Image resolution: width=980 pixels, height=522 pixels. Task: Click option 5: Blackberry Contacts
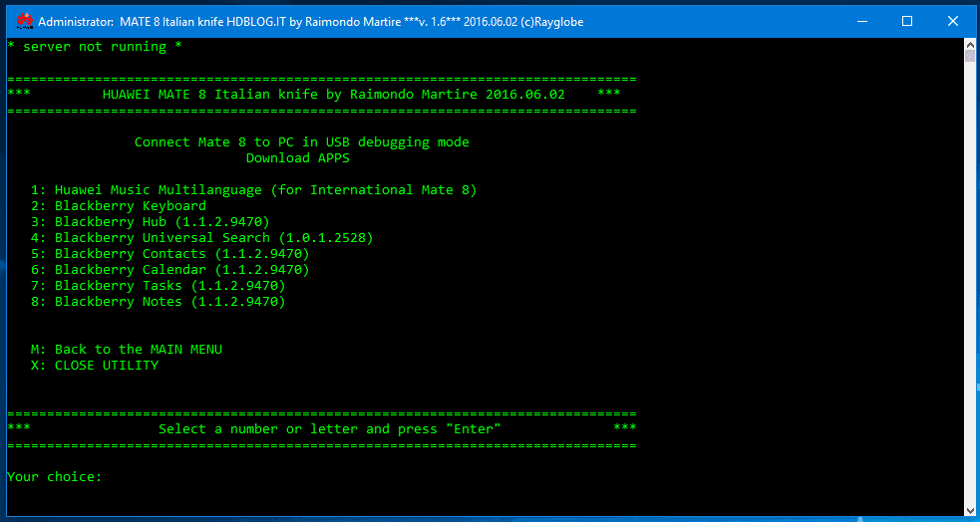click(x=170, y=253)
